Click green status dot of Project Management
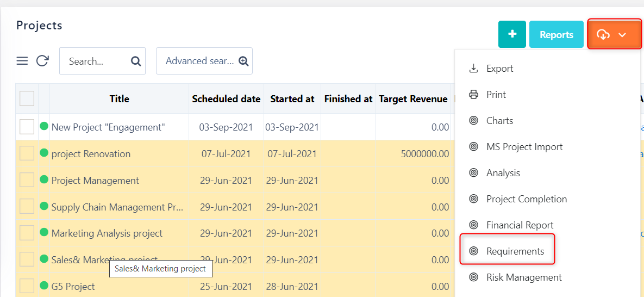The width and height of the screenshot is (644, 297). (x=44, y=180)
